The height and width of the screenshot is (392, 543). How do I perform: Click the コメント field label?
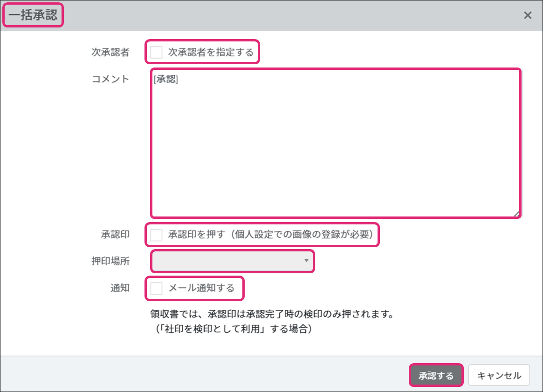tap(110, 79)
